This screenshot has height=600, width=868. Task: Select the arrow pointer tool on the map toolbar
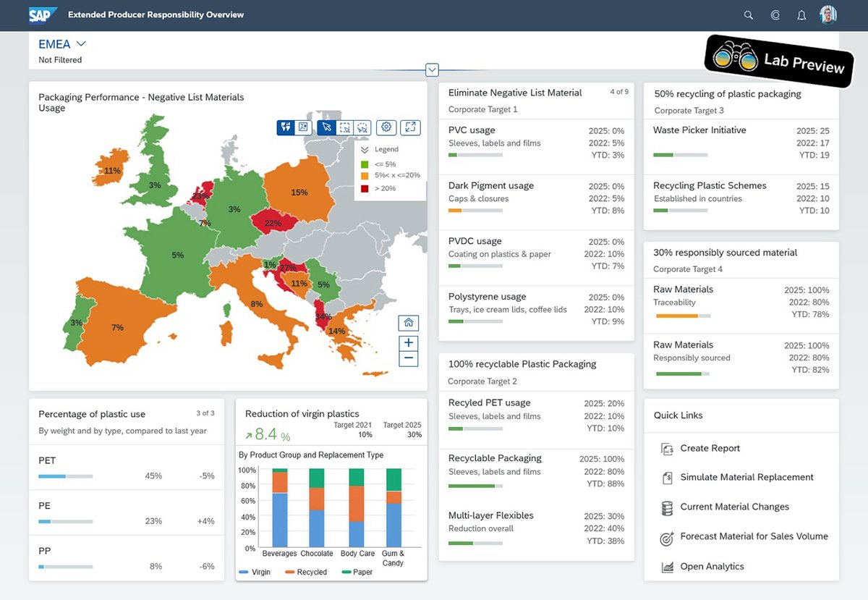click(x=327, y=127)
